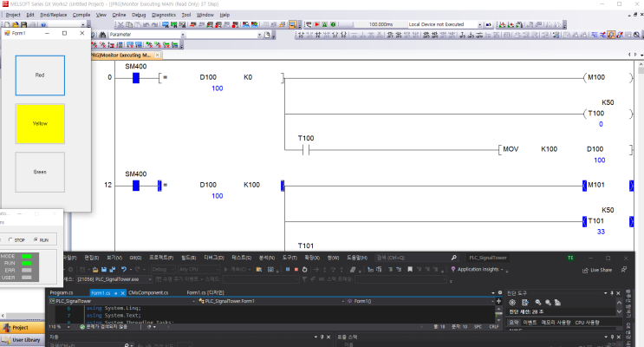The width and height of the screenshot is (644, 347).
Task: Click the Save All icon in Visual Studio
Action: [x=112, y=270]
